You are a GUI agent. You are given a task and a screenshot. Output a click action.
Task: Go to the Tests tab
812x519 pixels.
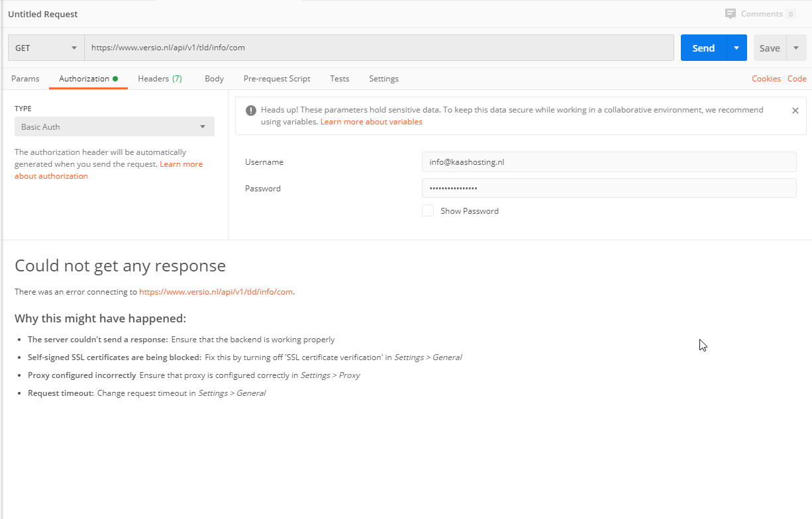pos(339,79)
